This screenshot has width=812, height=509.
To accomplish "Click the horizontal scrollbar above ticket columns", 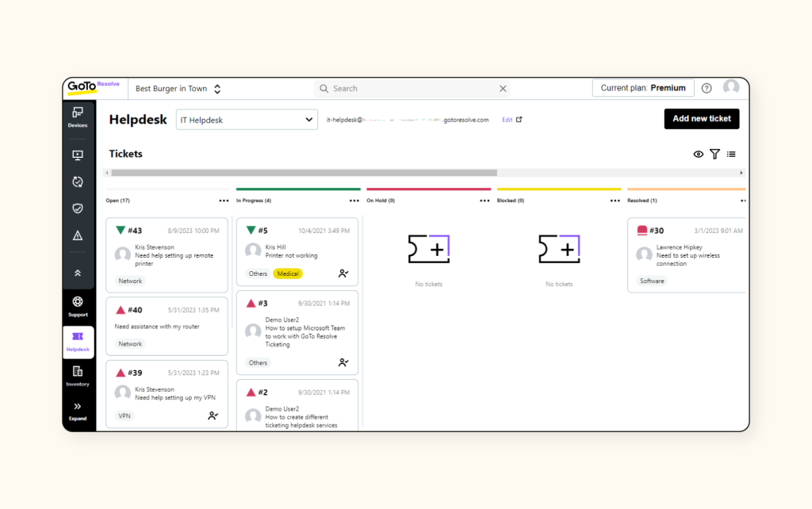I will tap(304, 173).
